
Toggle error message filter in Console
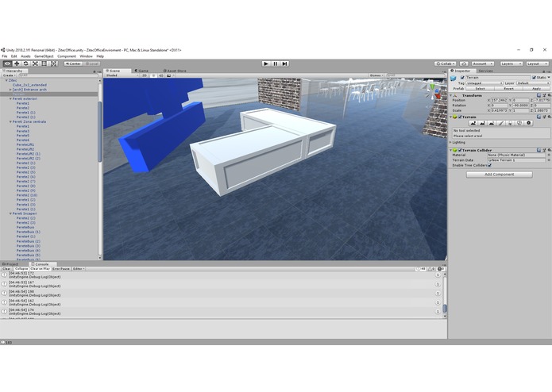tap(442, 268)
